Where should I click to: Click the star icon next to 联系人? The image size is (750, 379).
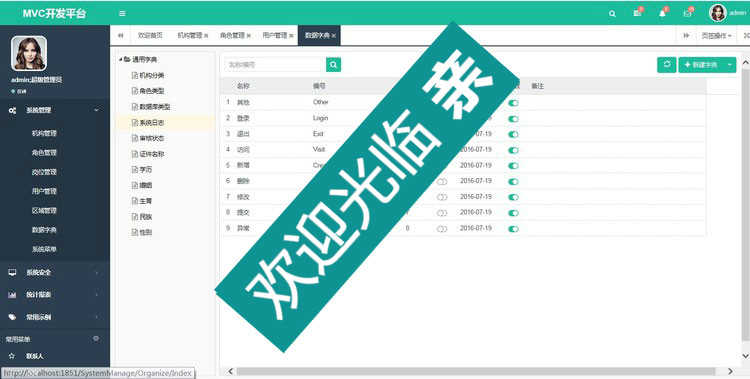(x=12, y=356)
